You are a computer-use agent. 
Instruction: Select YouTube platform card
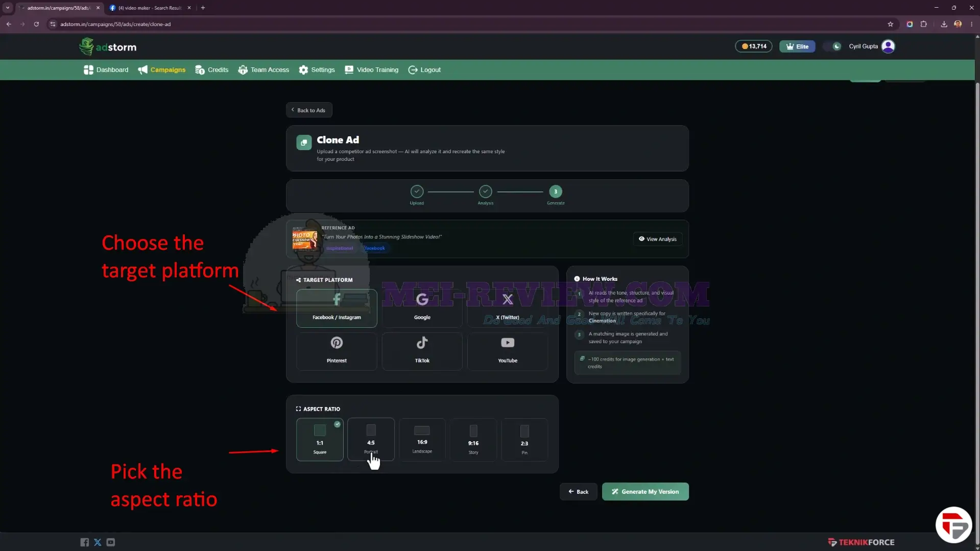pyautogui.click(x=507, y=351)
